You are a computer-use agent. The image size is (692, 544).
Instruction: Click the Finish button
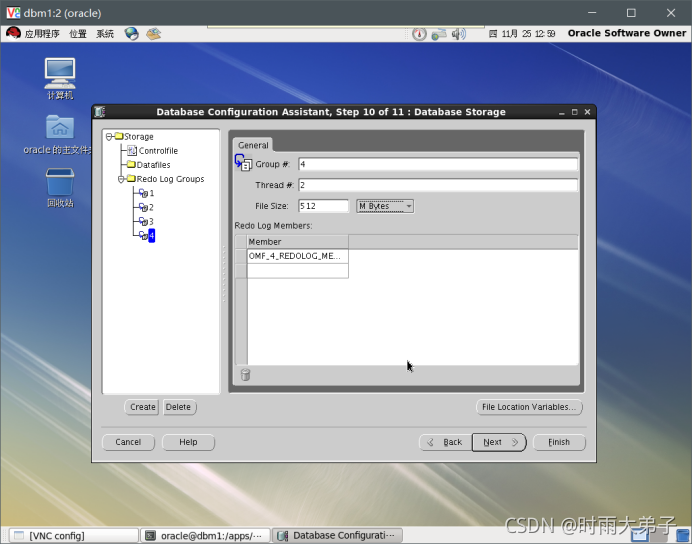(x=559, y=442)
